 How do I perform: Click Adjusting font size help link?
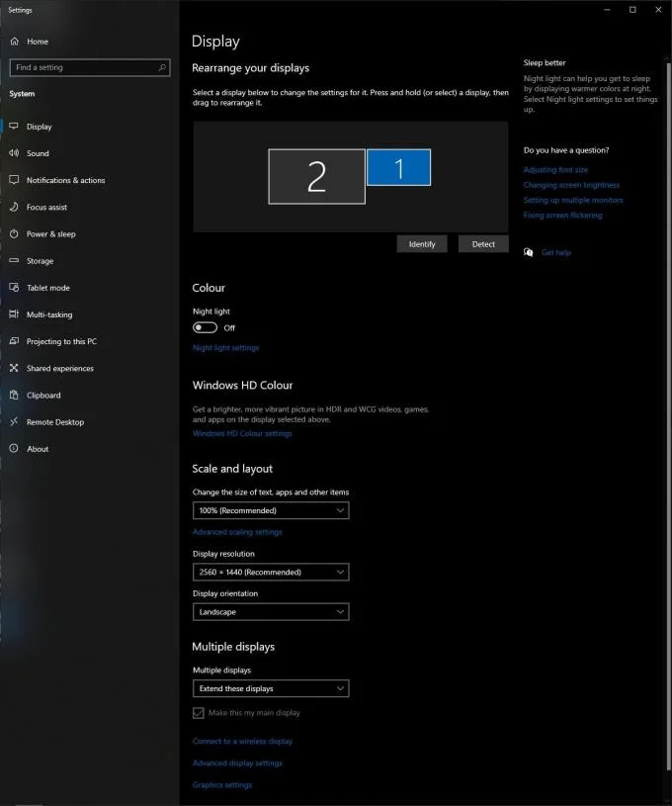tap(555, 170)
